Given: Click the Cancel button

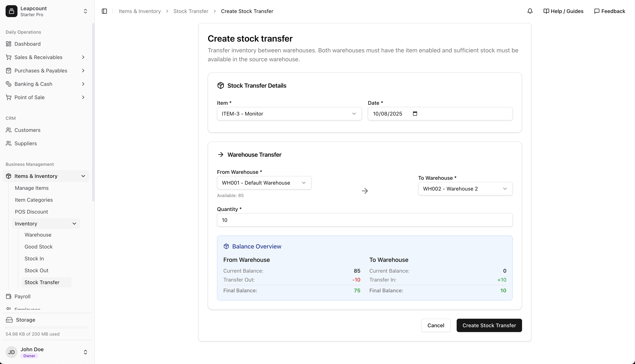Looking at the screenshot, I should tap(436, 325).
